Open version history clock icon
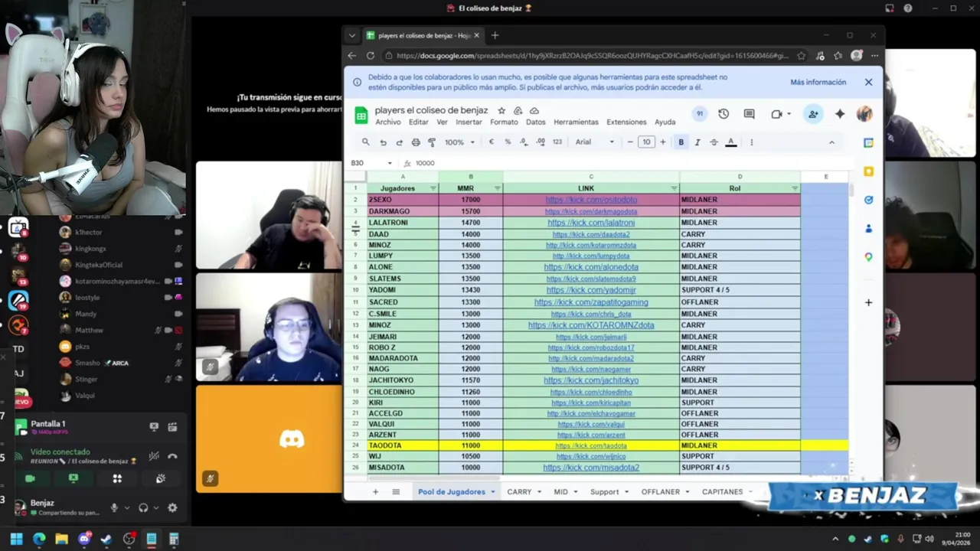Image resolution: width=980 pixels, height=551 pixels. point(724,114)
